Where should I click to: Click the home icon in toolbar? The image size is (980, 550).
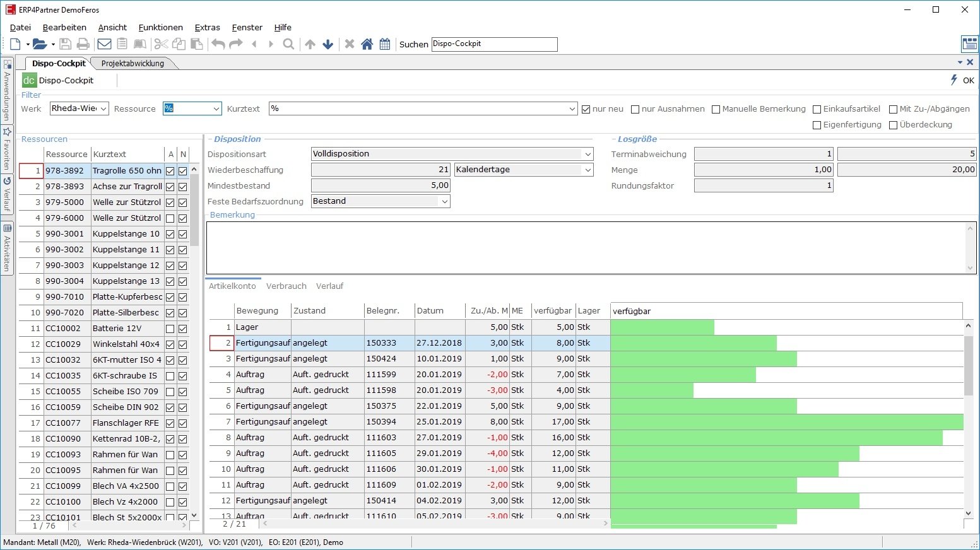click(367, 44)
